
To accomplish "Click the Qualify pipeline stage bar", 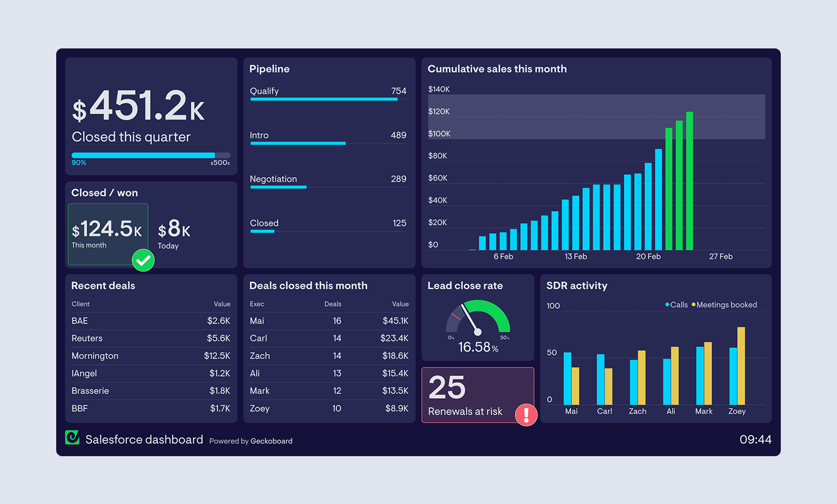I will coord(323,99).
